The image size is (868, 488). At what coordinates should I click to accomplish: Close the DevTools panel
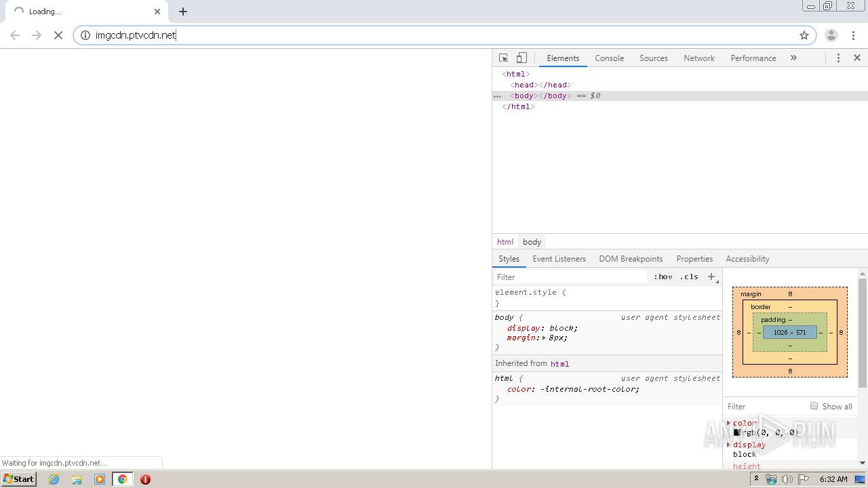[x=857, y=58]
